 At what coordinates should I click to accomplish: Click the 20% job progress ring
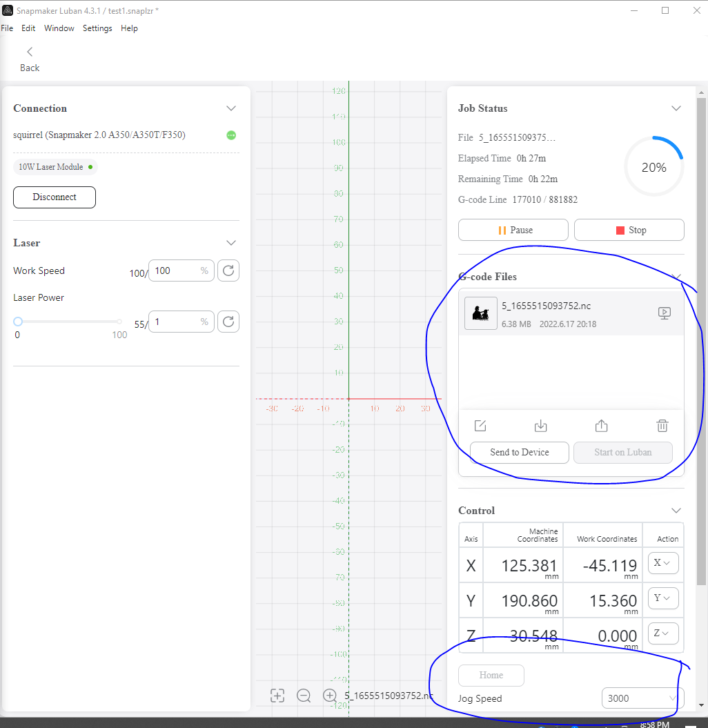[653, 167]
